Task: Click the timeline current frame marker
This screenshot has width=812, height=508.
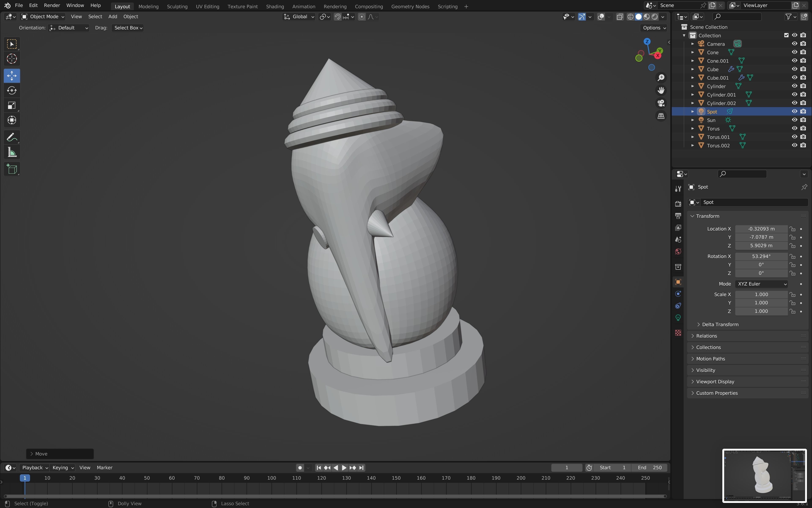Action: tap(25, 478)
